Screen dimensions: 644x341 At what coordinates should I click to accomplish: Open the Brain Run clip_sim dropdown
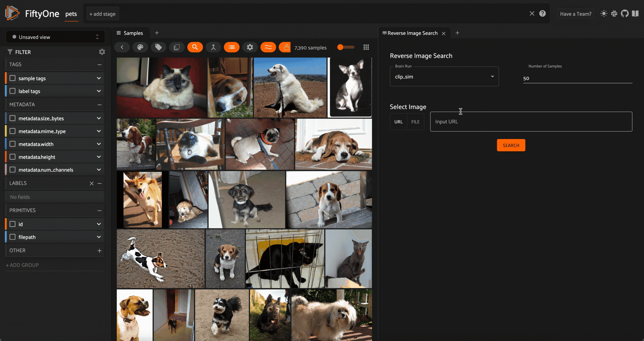pyautogui.click(x=444, y=77)
